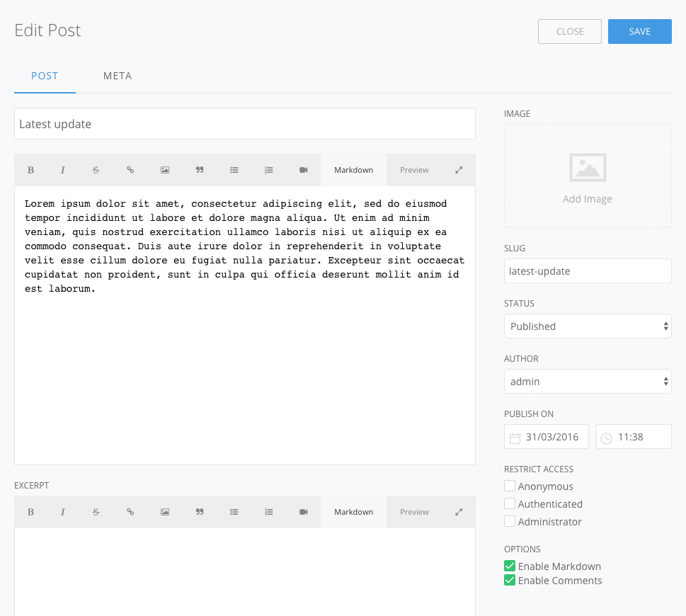Toggle strikethrough in the post editor toolbar
The height and width of the screenshot is (616, 686).
pyautogui.click(x=96, y=170)
